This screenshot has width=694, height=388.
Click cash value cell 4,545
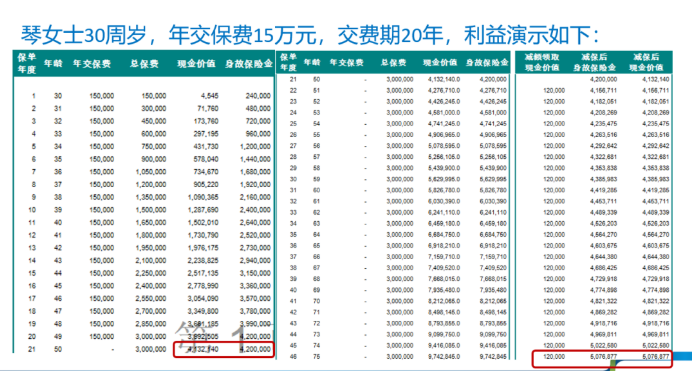(209, 96)
